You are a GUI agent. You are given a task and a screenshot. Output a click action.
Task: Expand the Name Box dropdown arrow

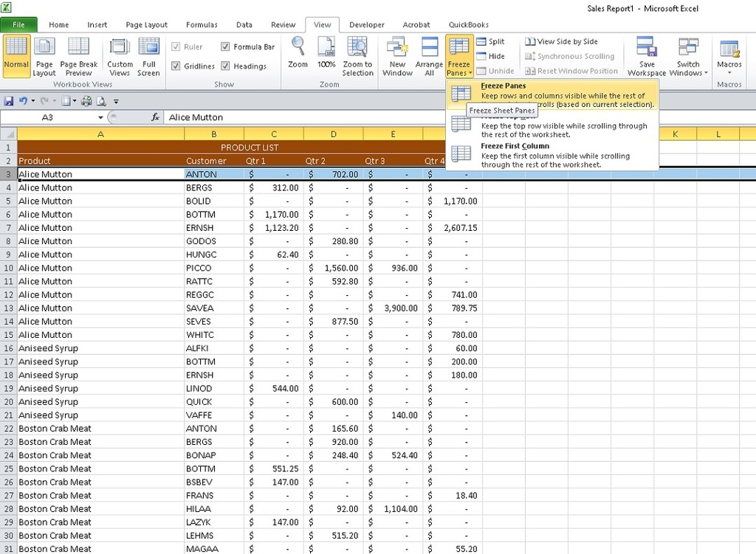(100, 118)
